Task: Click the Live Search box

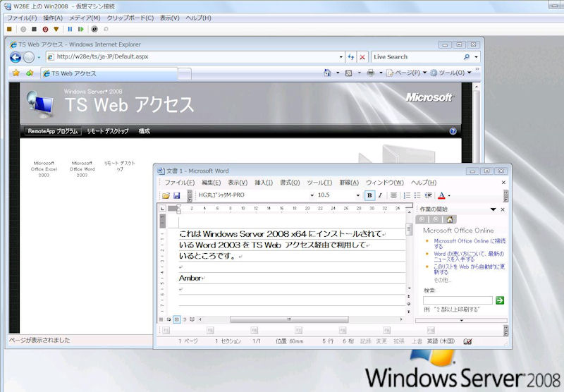Action: (417, 57)
